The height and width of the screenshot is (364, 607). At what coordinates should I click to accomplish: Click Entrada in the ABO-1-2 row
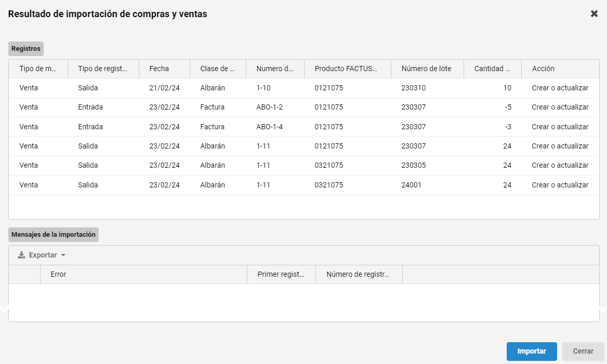click(x=90, y=107)
